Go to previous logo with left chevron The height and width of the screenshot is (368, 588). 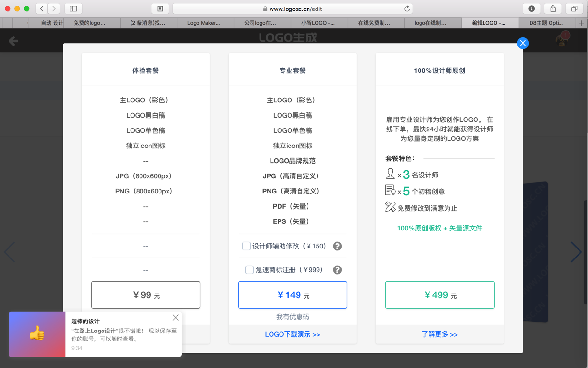tap(9, 252)
